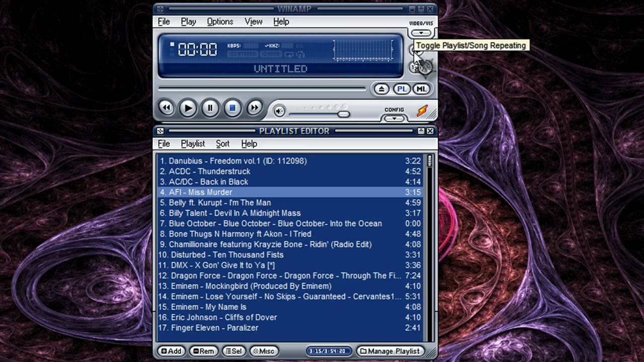Skip to the next track
644x362 pixels.
click(x=255, y=108)
